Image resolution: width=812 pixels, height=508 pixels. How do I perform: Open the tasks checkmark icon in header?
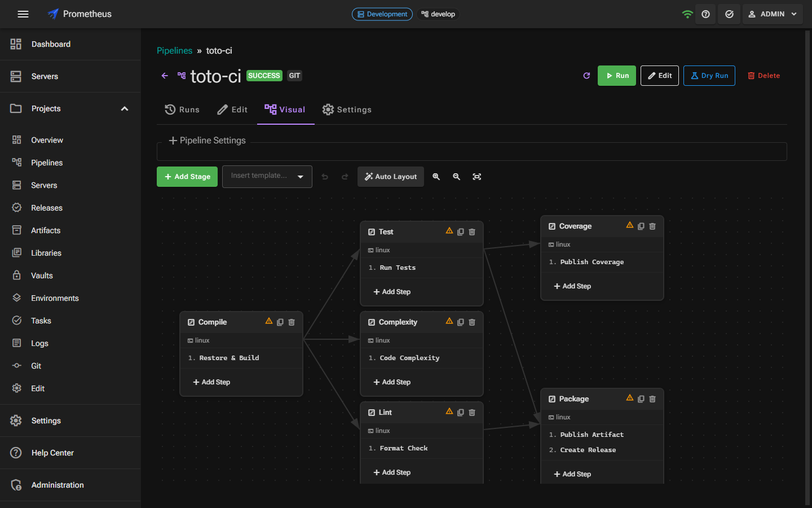[729, 14]
